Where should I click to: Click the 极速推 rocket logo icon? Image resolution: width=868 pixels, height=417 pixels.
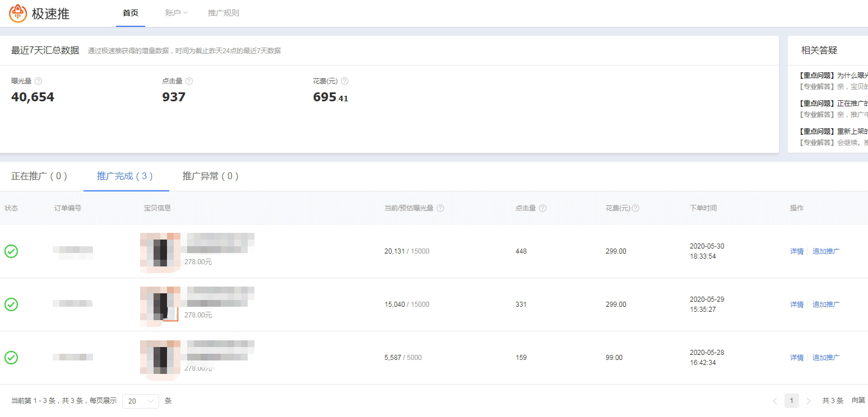click(18, 13)
